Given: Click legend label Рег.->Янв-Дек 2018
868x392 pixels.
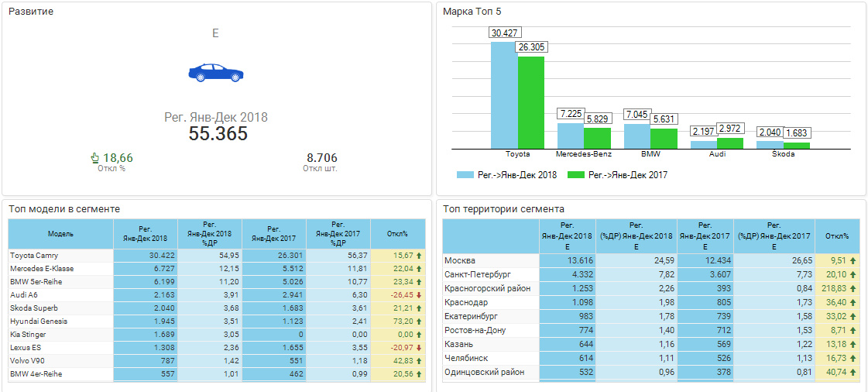Looking at the screenshot, I should pos(517,175).
